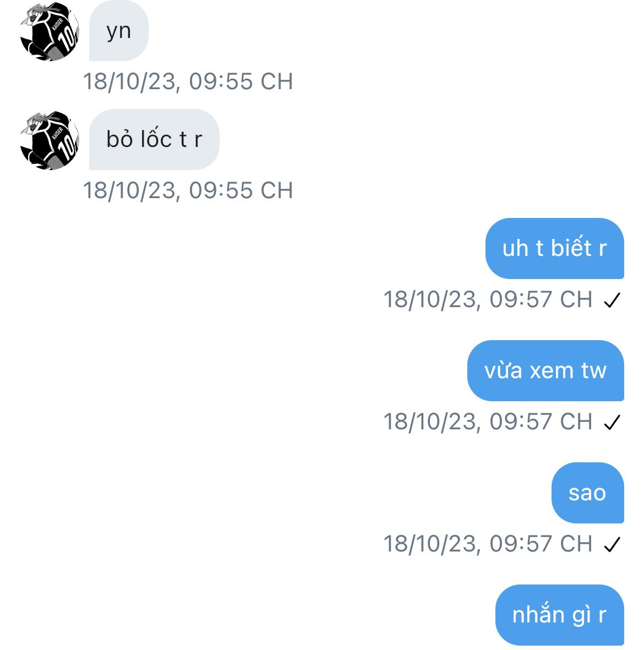Select the "bỏ lốc t r" message bubble
Image resolution: width=644 pixels, height=650 pixels.
pos(154,140)
